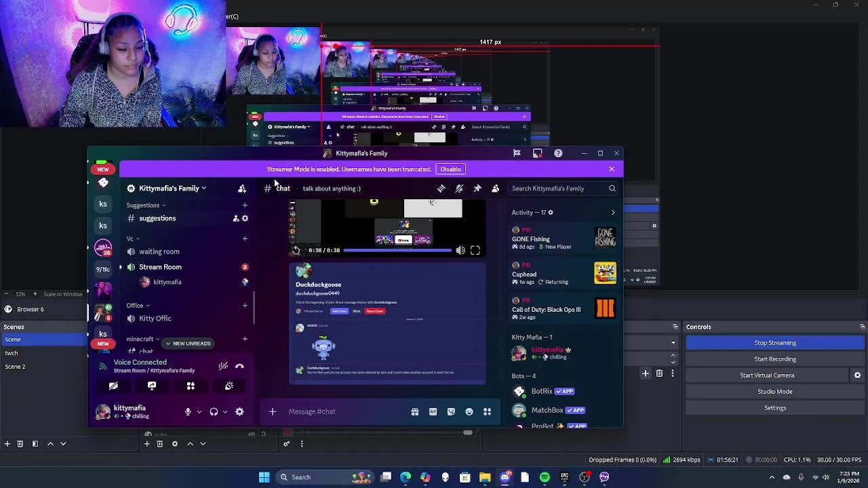The height and width of the screenshot is (488, 868).
Task: Collapse the Suggestions category
Action: tap(146, 205)
